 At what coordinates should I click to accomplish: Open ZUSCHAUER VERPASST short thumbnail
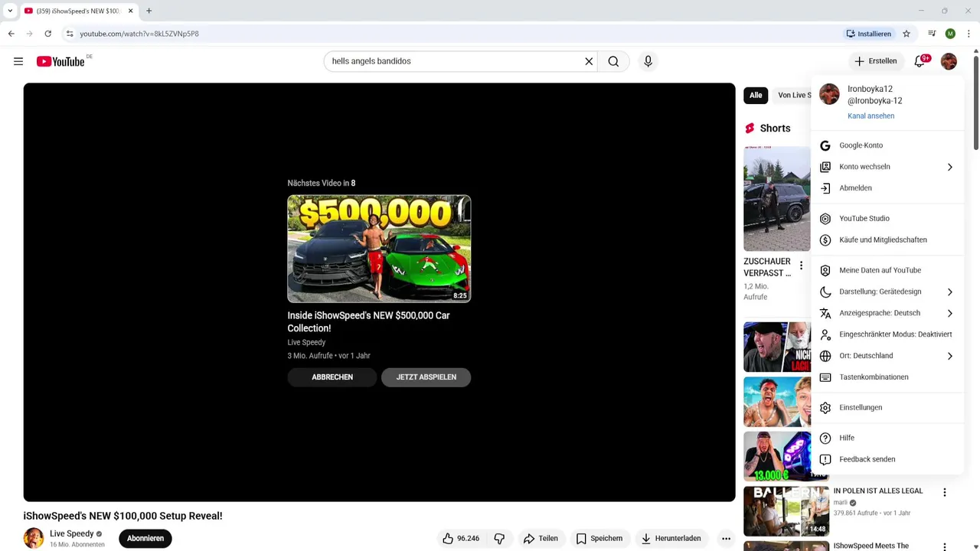point(777,198)
